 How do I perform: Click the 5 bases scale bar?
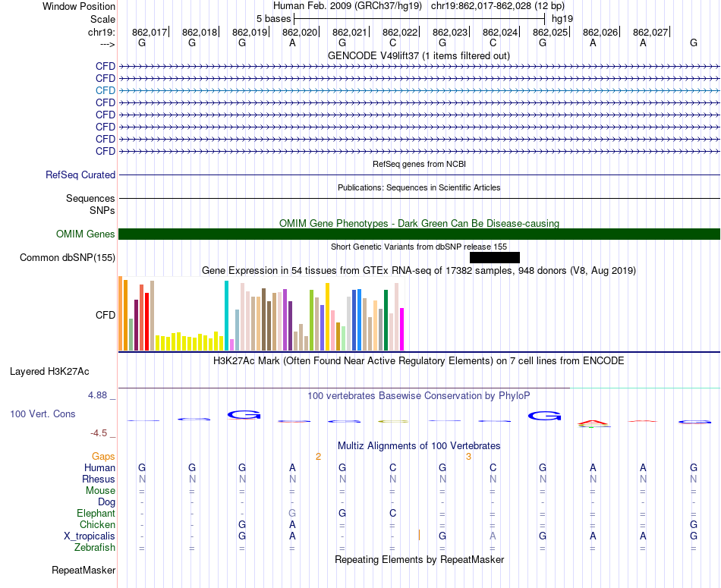[419, 17]
